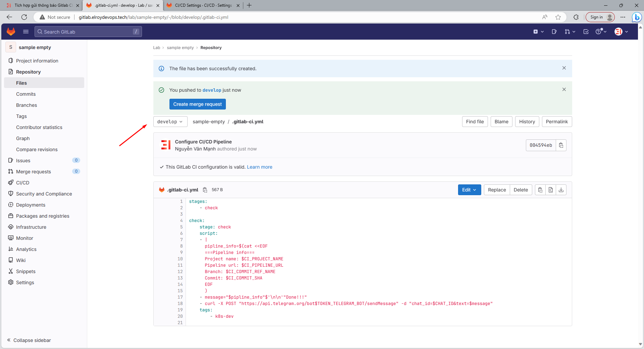Open Wiki in sidebar
The image size is (644, 349).
(x=44, y=260)
